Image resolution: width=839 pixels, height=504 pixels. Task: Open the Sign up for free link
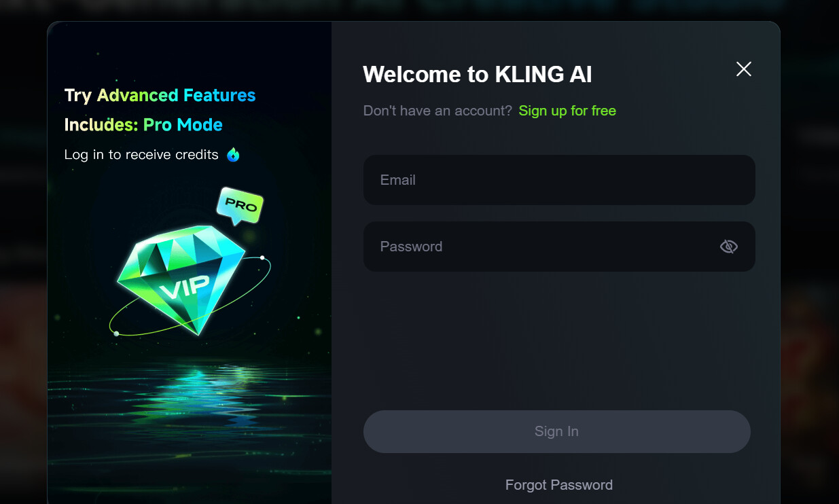point(567,111)
